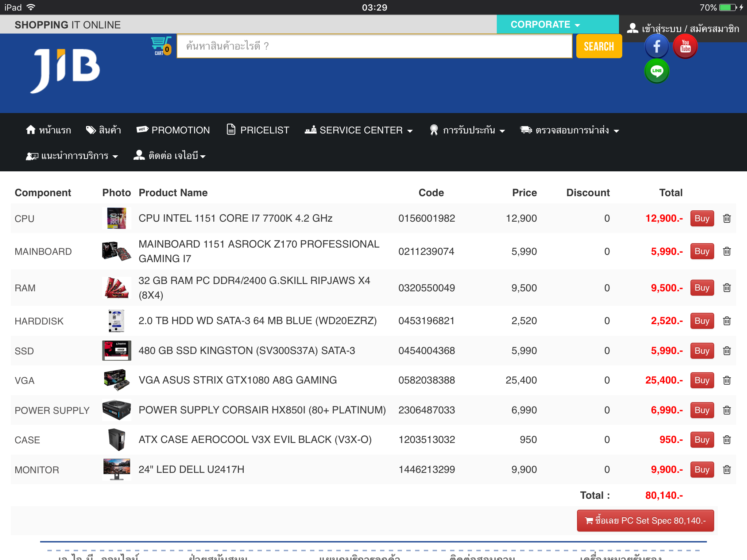This screenshot has height=560, width=747.
Task: Expand the SERVICE CENTER menu
Action: (x=359, y=130)
